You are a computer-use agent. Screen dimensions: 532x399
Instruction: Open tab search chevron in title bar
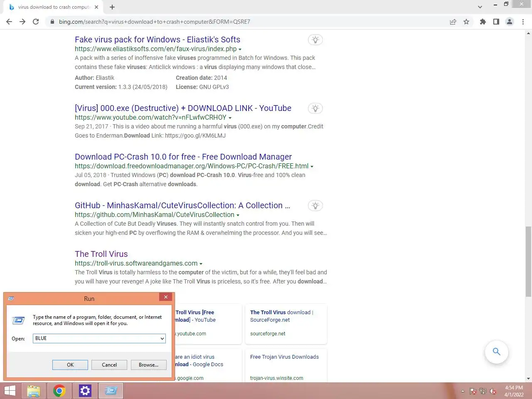(x=480, y=7)
